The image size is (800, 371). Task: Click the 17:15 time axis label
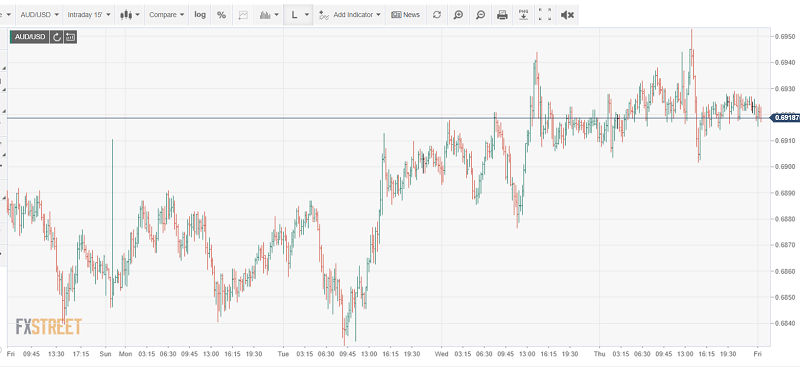(81, 354)
